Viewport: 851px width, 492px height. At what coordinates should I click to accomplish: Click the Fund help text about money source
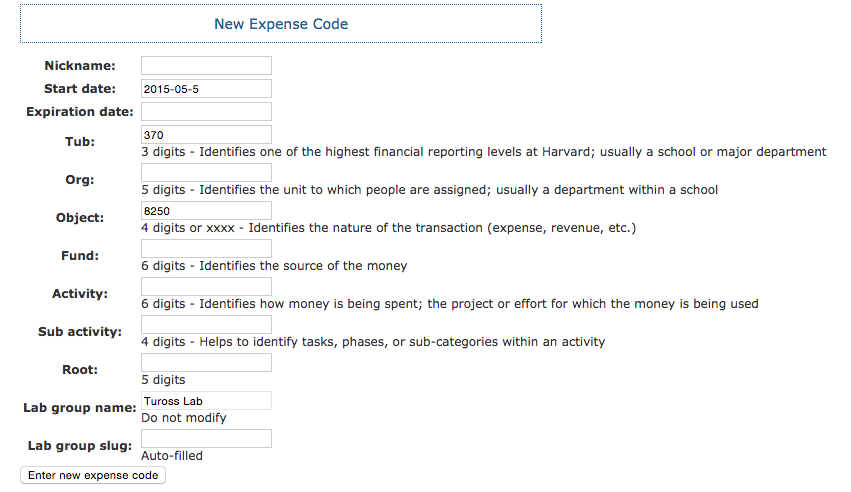tap(274, 266)
